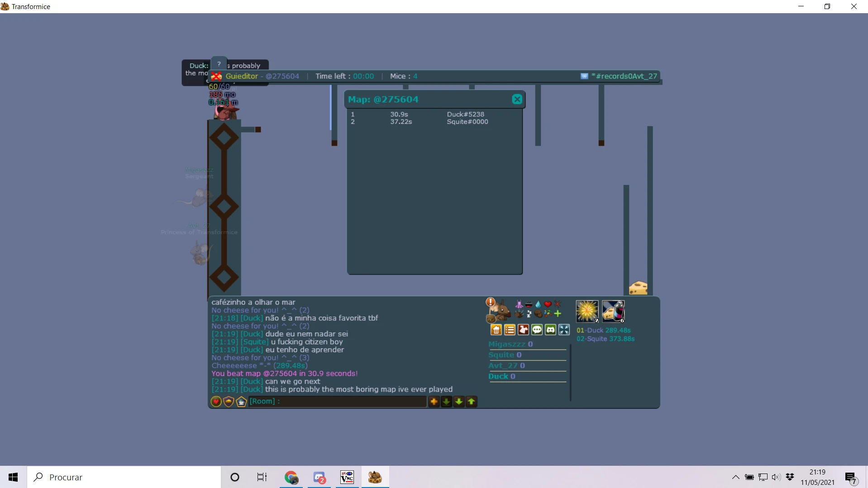Click the crossed cheese icon beside Guieditor
Screen dimensions: 868x488
coord(217,76)
